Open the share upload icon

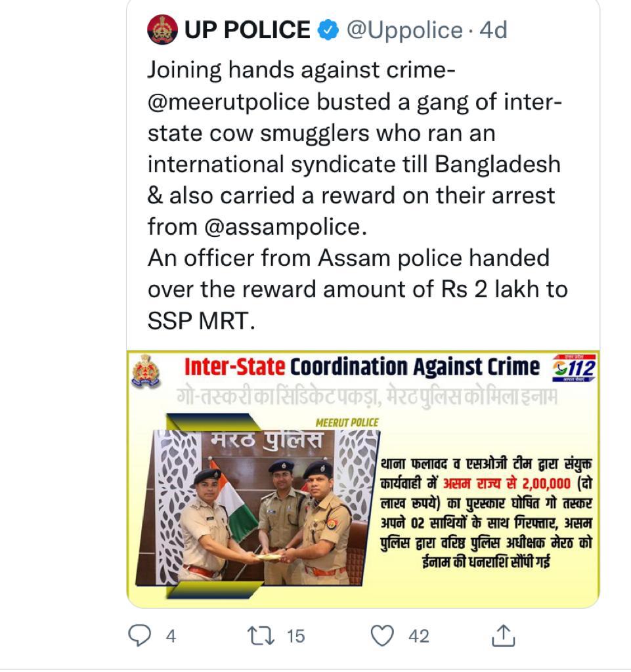pos(504,635)
